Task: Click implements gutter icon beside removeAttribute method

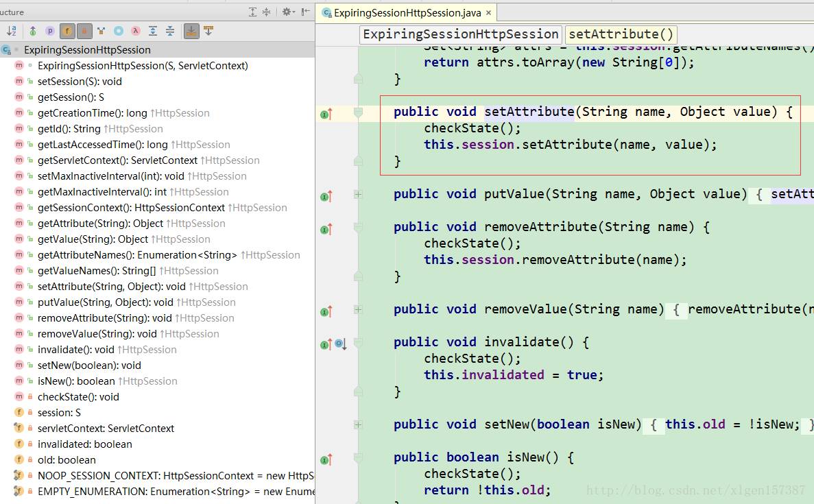Action: (x=326, y=229)
